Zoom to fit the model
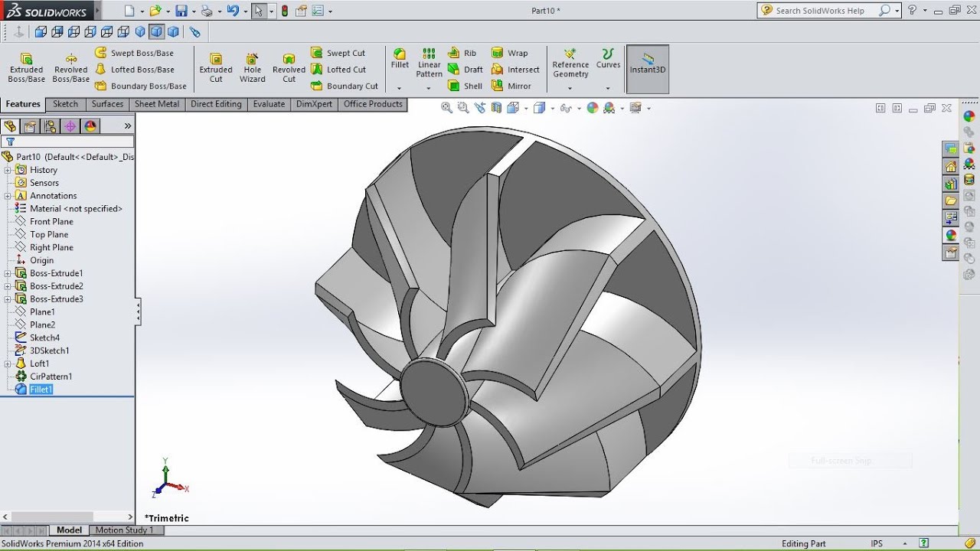The height and width of the screenshot is (551, 980). pyautogui.click(x=446, y=108)
